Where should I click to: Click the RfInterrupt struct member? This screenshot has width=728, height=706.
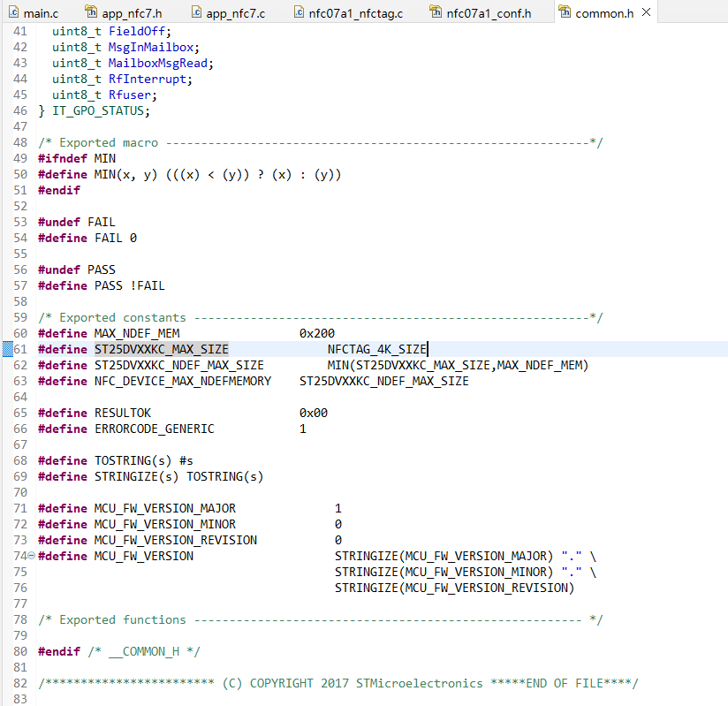147,80
